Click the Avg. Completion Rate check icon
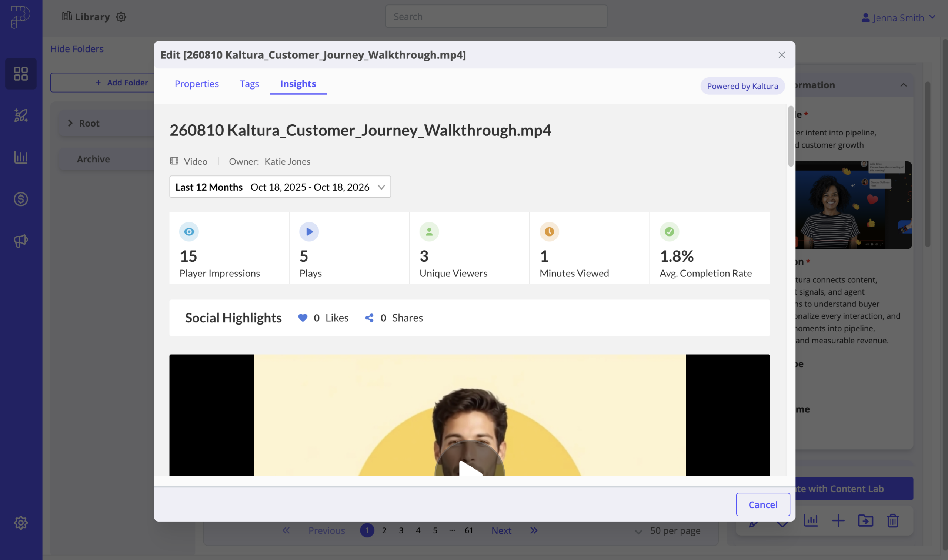Image resolution: width=948 pixels, height=560 pixels. click(669, 231)
